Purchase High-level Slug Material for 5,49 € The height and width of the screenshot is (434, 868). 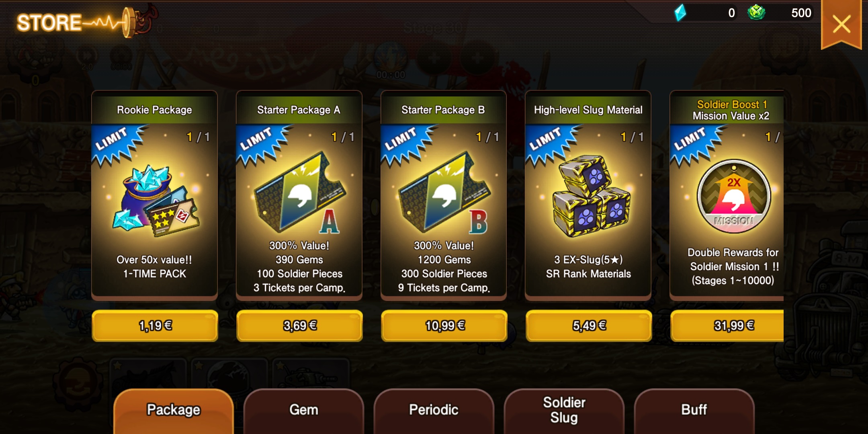pyautogui.click(x=589, y=325)
